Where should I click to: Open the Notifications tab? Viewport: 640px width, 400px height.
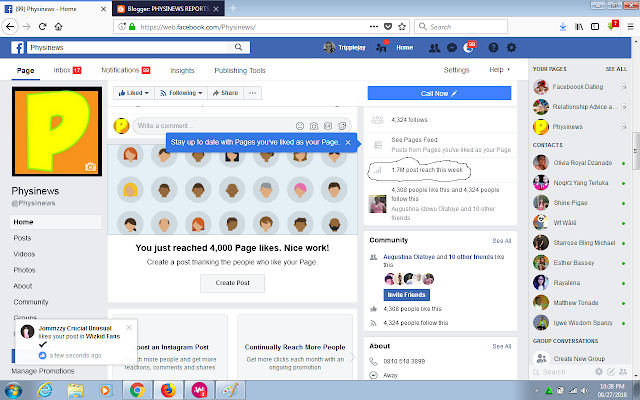click(x=126, y=70)
